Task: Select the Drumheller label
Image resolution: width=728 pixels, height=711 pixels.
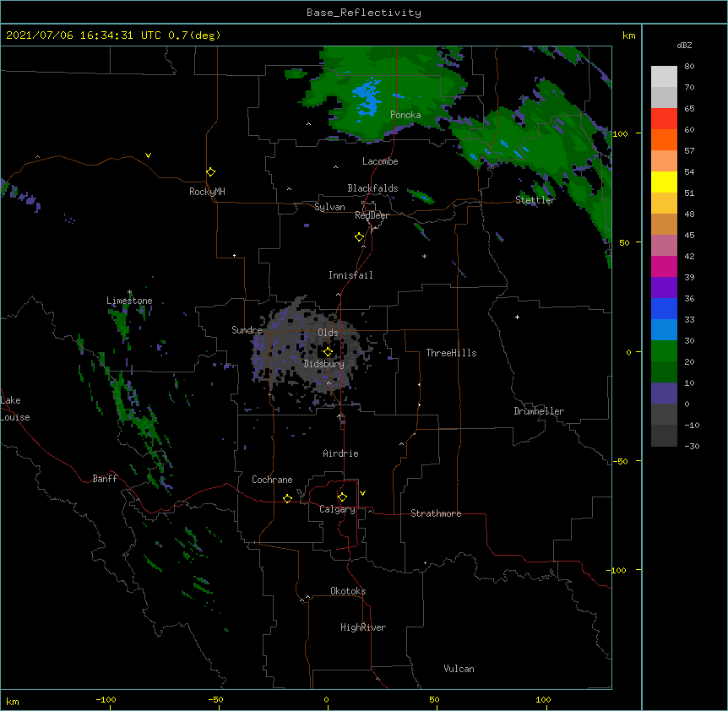Action: (539, 411)
